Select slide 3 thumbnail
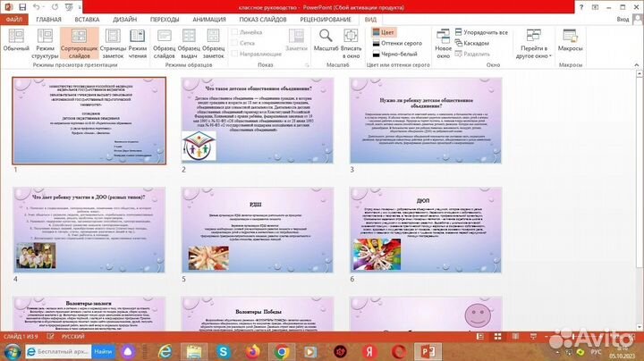 (x=426, y=121)
